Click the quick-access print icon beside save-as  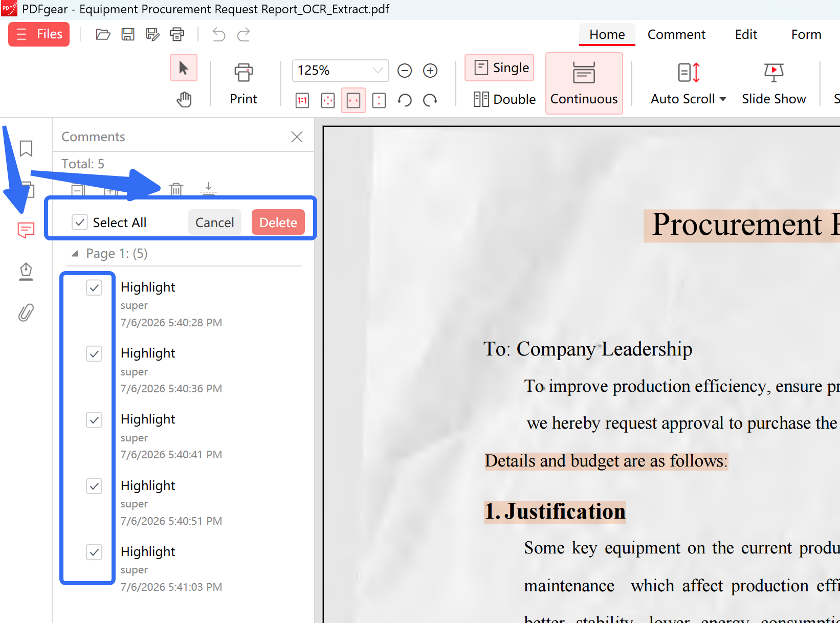(177, 34)
